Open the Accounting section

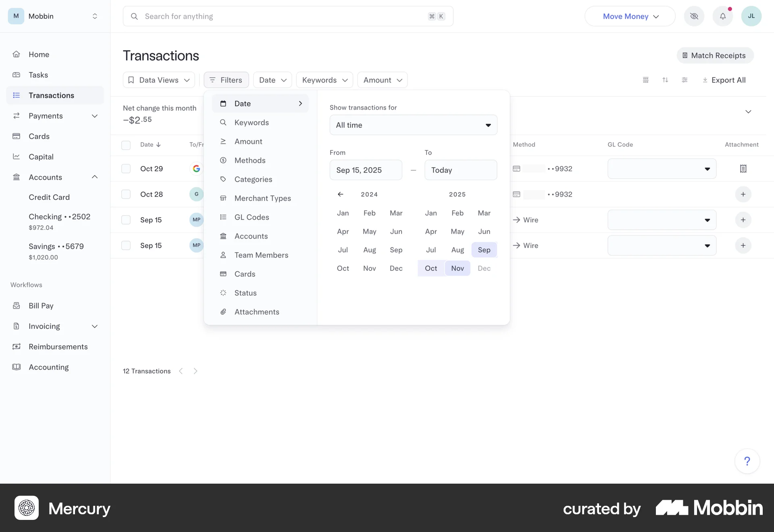tap(48, 367)
